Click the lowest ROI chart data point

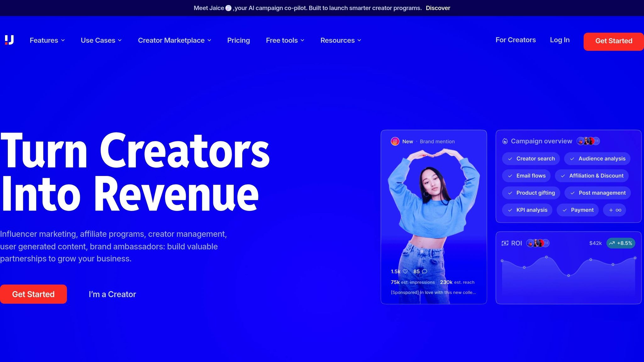pyautogui.click(x=569, y=276)
